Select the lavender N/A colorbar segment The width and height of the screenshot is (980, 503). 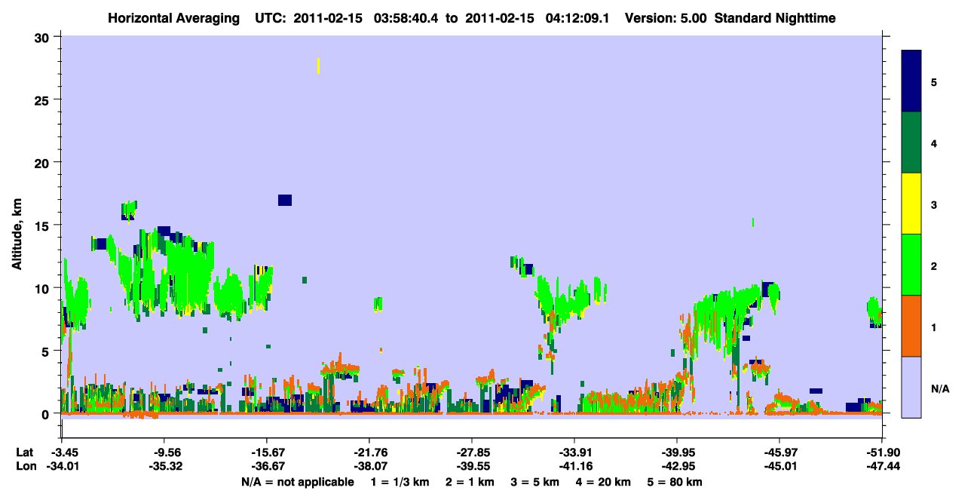point(911,387)
